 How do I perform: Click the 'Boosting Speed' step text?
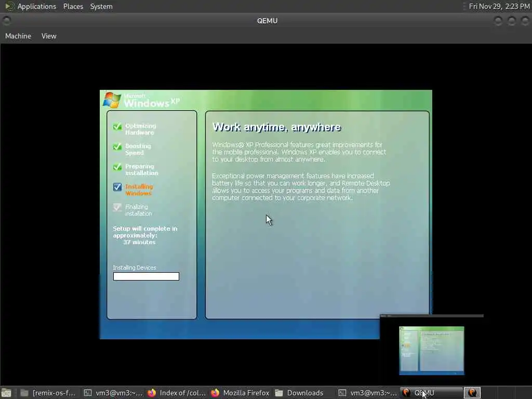(x=138, y=149)
